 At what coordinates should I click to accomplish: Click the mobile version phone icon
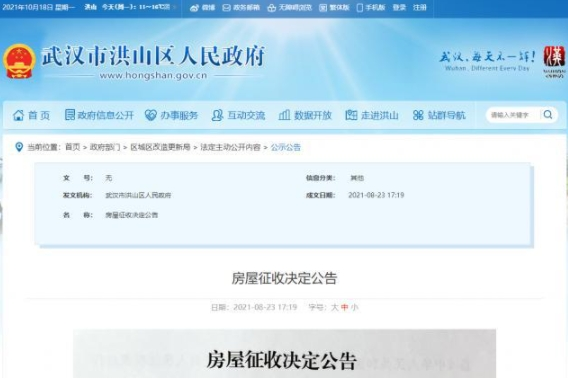pos(360,8)
